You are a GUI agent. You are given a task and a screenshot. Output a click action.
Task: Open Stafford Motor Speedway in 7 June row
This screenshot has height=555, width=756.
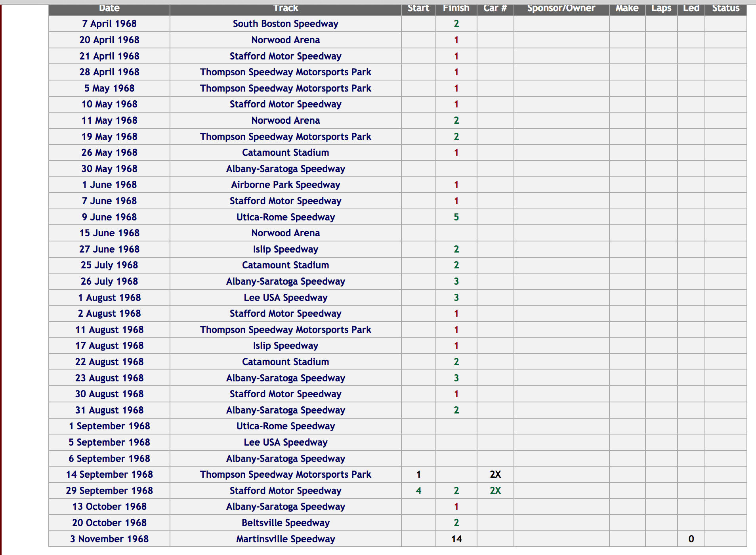coord(285,201)
